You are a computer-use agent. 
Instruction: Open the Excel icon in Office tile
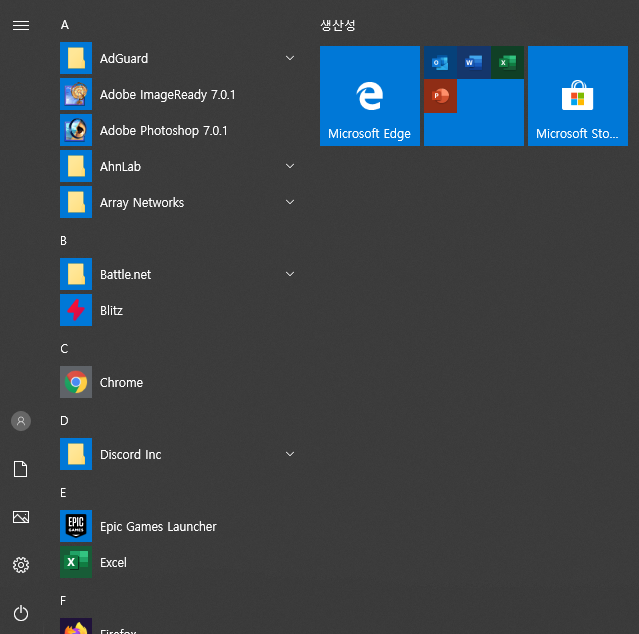point(507,62)
